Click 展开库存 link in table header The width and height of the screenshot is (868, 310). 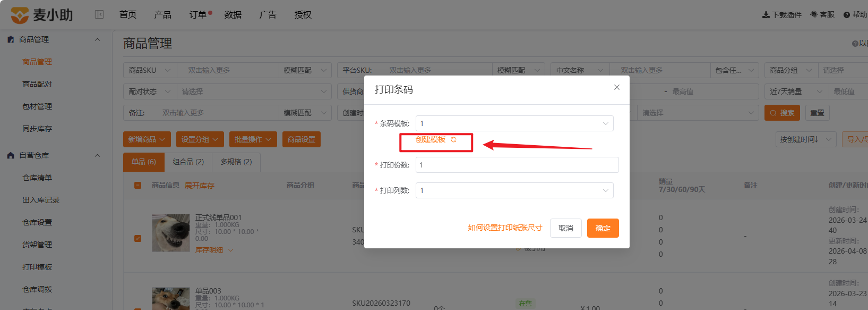click(200, 186)
